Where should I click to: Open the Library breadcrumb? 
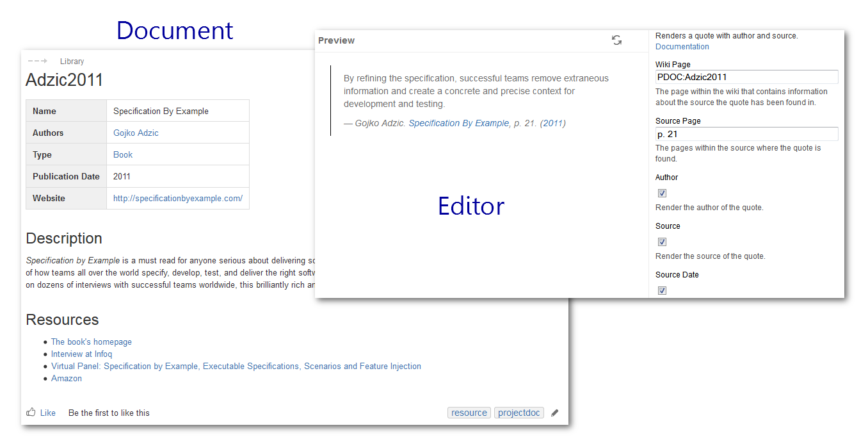72,62
